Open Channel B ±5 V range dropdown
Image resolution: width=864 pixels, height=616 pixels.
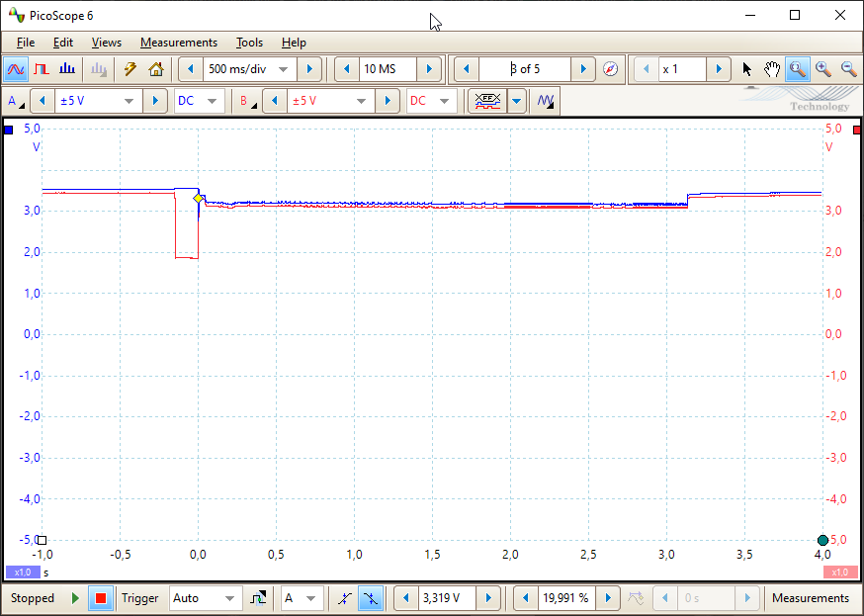362,102
